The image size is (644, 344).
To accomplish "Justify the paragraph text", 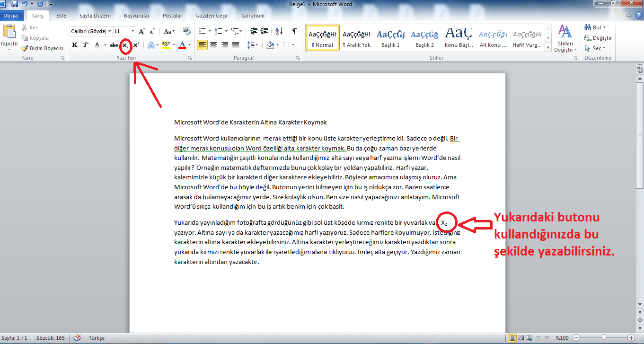I will click(236, 45).
